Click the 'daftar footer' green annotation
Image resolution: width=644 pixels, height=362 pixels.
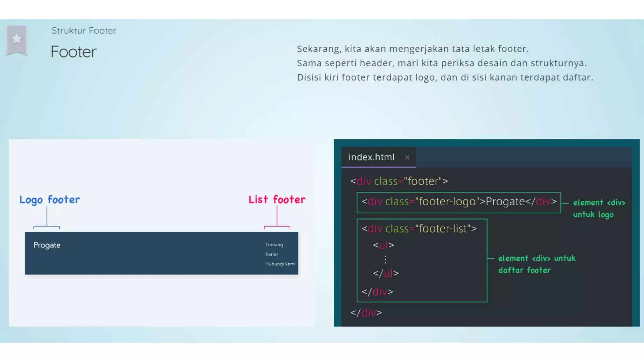524,271
